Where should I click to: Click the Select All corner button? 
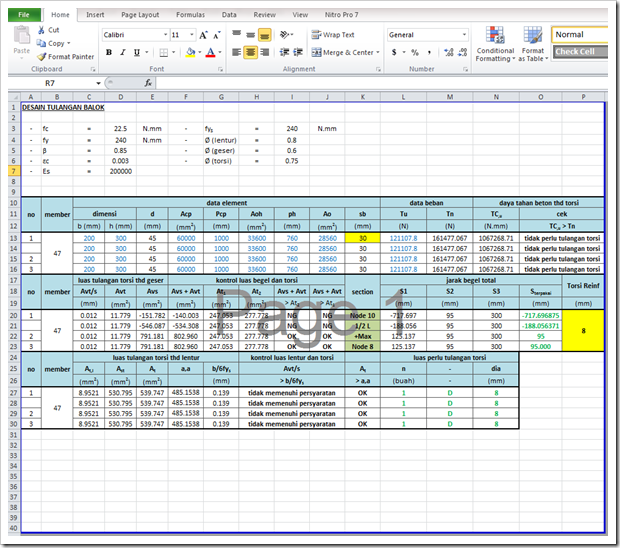14,97
